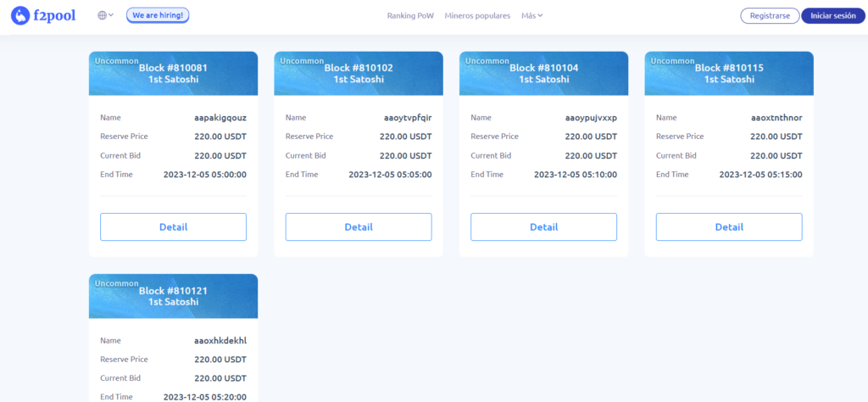Click the Registrarse button
868x402 pixels.
(770, 15)
